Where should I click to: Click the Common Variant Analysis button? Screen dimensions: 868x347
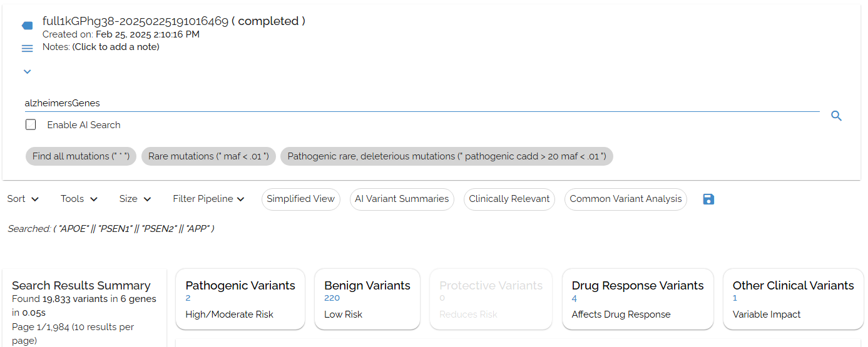coord(625,199)
